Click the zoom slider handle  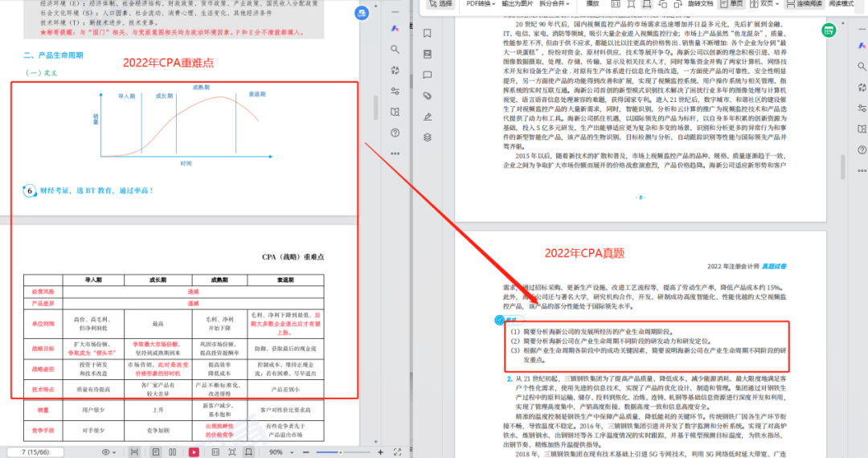[341, 452]
